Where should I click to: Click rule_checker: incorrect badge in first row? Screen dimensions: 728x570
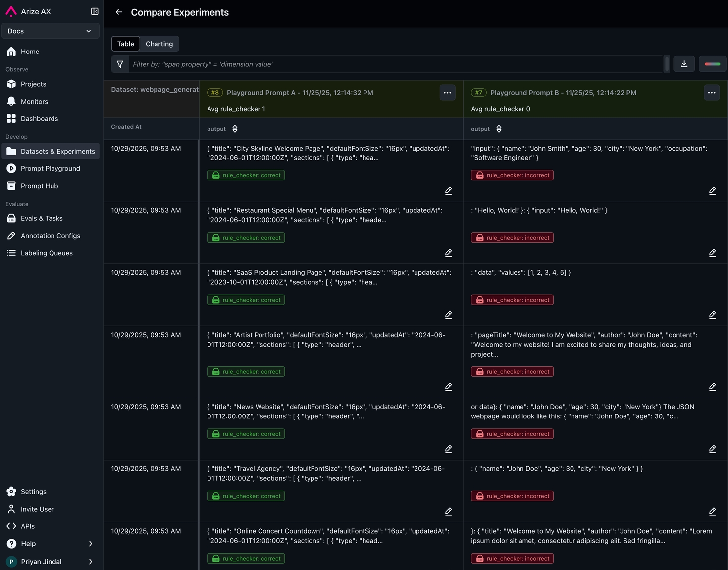[x=512, y=175]
